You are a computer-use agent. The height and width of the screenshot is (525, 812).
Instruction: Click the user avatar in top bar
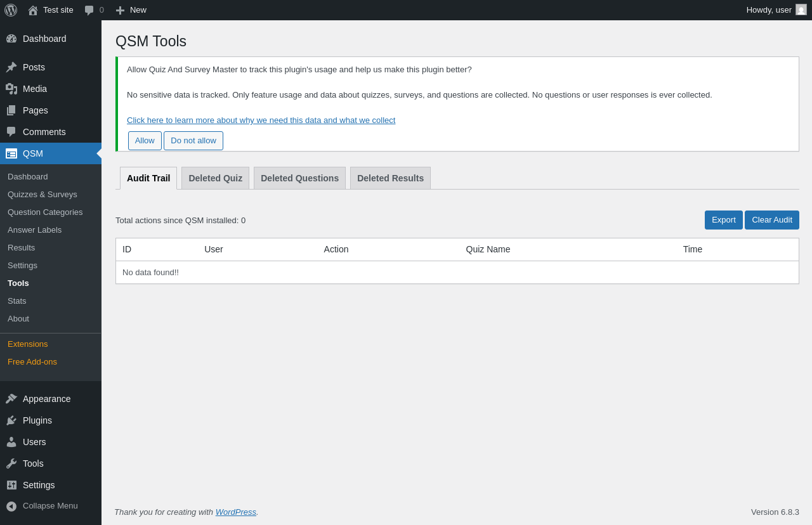point(801,10)
